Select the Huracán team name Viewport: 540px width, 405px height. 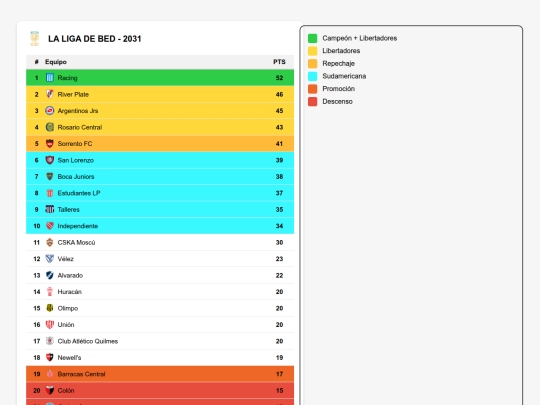click(70, 292)
